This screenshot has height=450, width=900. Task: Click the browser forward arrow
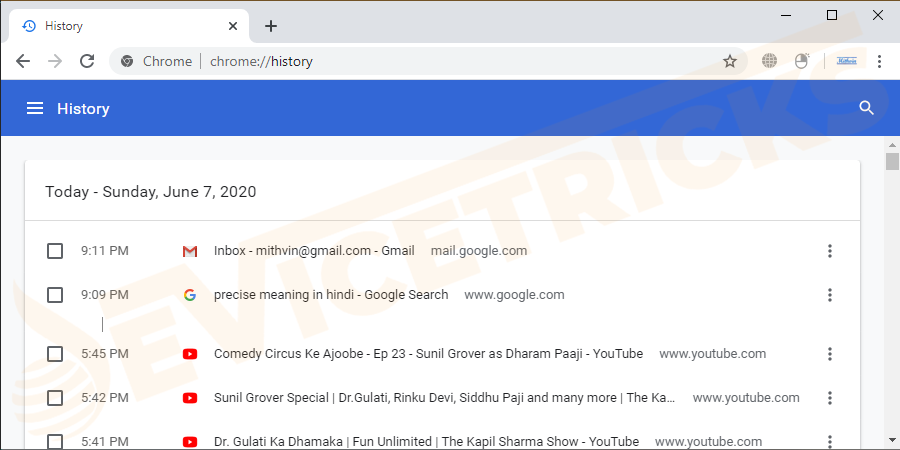click(55, 61)
